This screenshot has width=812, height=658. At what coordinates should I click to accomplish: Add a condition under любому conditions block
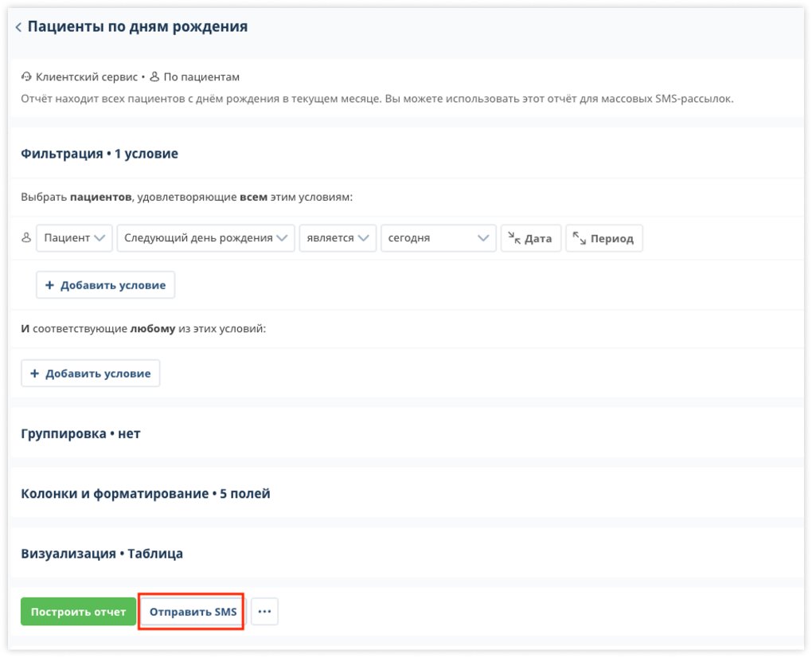click(90, 372)
